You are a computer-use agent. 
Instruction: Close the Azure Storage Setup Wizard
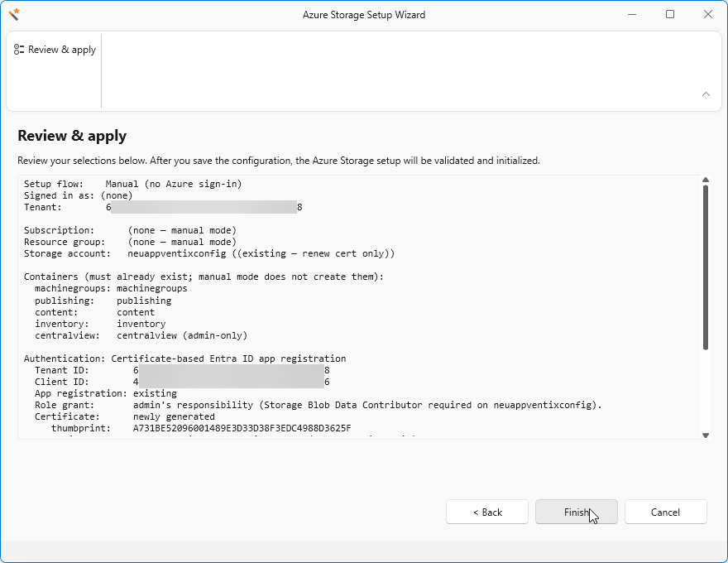(x=708, y=14)
